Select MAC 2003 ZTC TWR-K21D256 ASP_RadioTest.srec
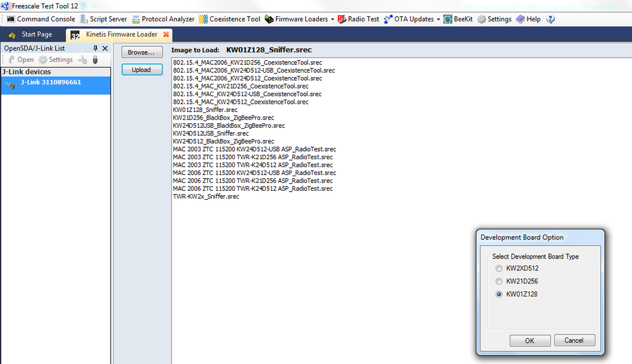 [x=252, y=157]
